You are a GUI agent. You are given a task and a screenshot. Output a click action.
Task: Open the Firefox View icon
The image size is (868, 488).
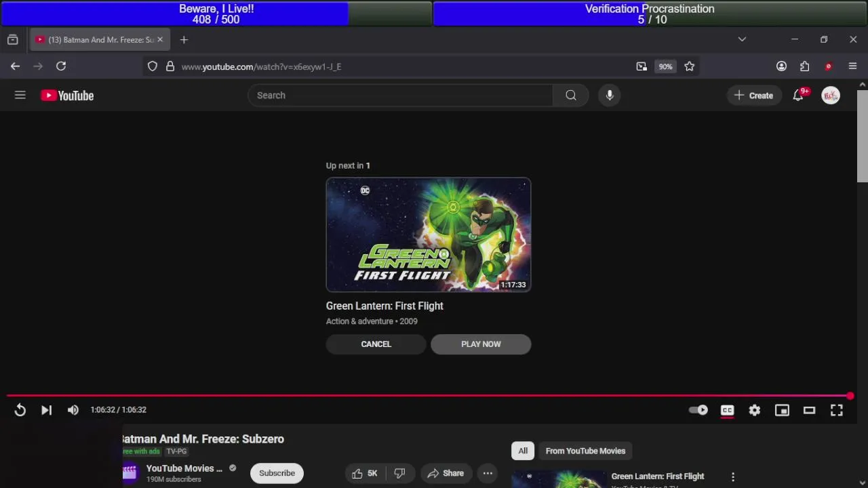(12, 40)
